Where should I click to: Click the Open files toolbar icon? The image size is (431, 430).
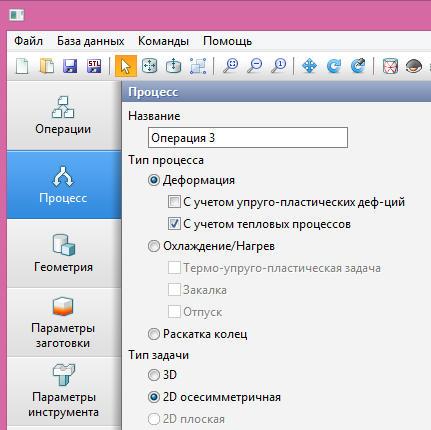(x=47, y=66)
